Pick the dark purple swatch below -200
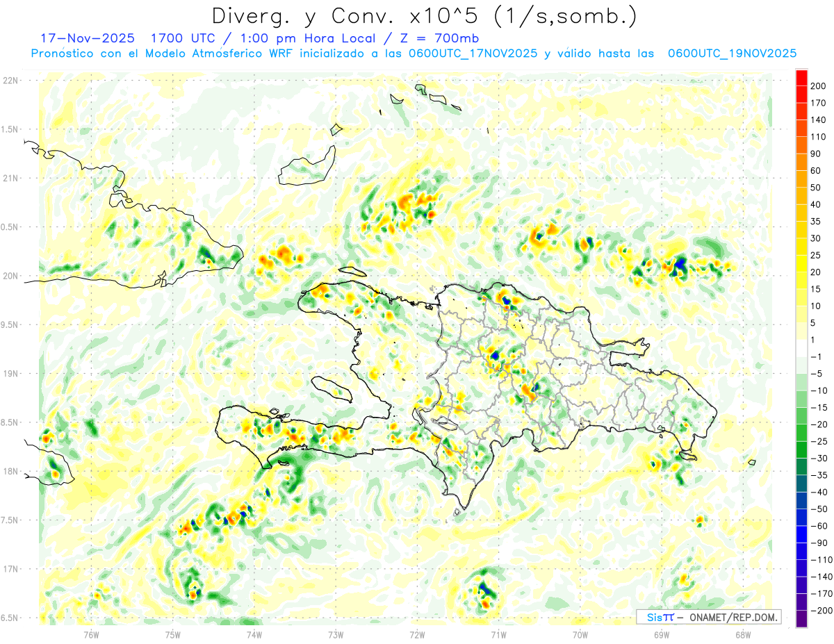This screenshot has height=644, width=834. 801,619
